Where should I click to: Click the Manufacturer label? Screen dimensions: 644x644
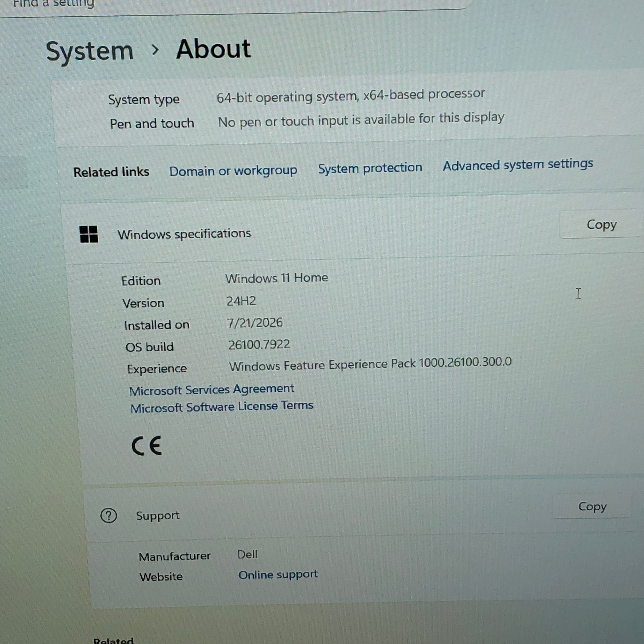click(x=174, y=556)
